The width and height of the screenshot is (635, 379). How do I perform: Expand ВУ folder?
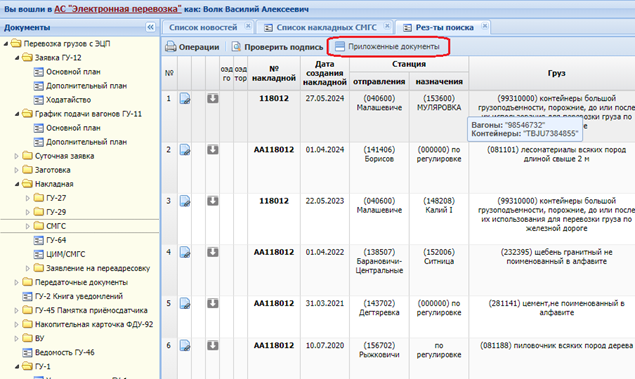17,339
